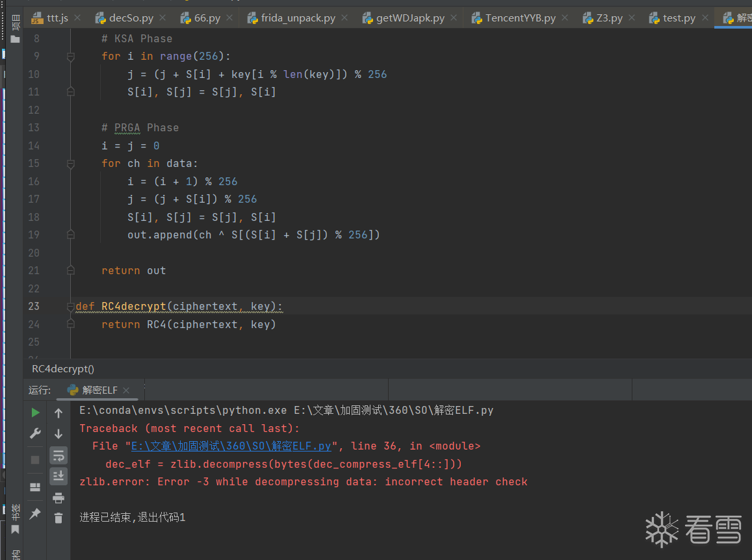Collapse the for loop fold at line 9
752x560 pixels.
click(x=71, y=57)
